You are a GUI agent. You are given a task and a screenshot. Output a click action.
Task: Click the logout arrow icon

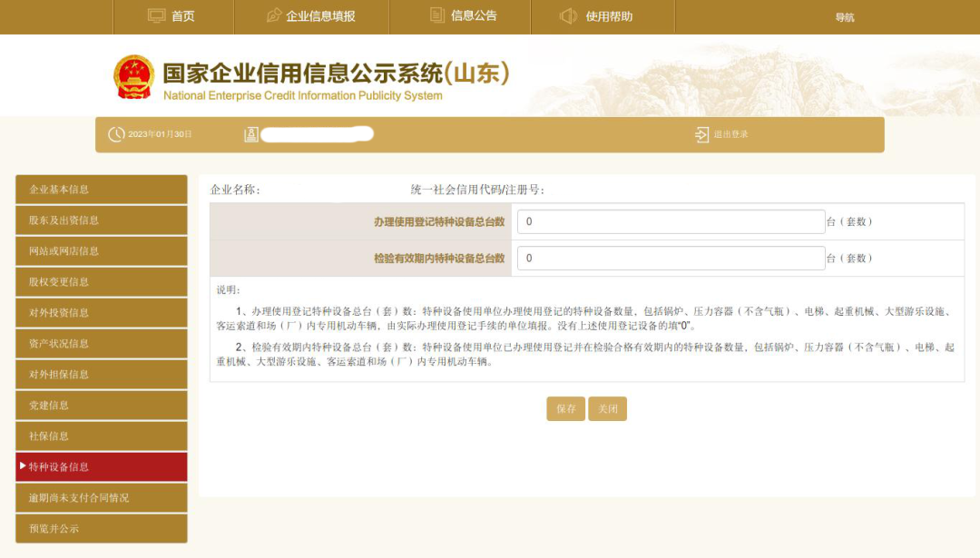tap(701, 134)
